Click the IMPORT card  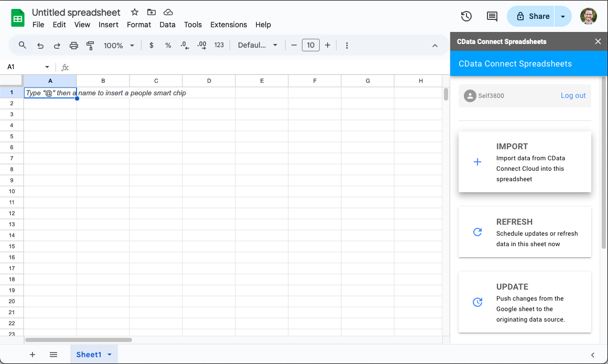click(525, 162)
